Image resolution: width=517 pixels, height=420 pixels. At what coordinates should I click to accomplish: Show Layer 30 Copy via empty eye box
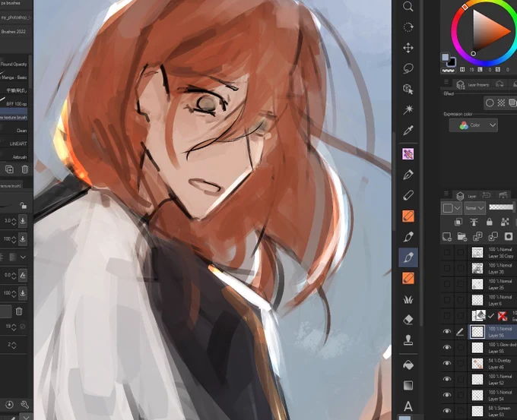447,252
